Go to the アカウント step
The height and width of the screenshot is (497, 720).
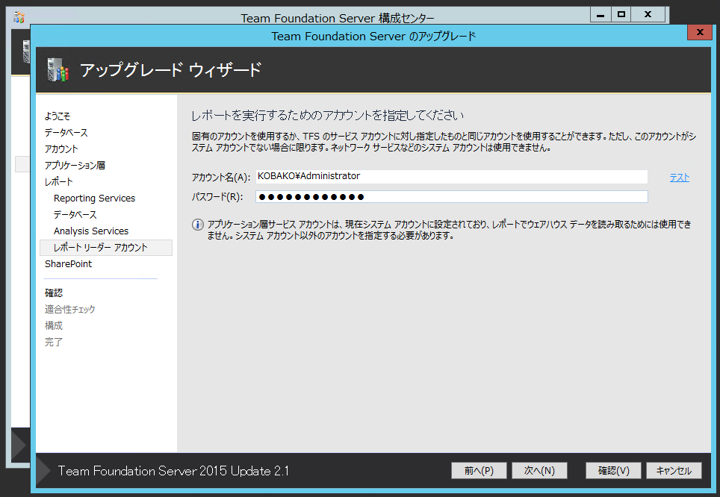point(61,149)
